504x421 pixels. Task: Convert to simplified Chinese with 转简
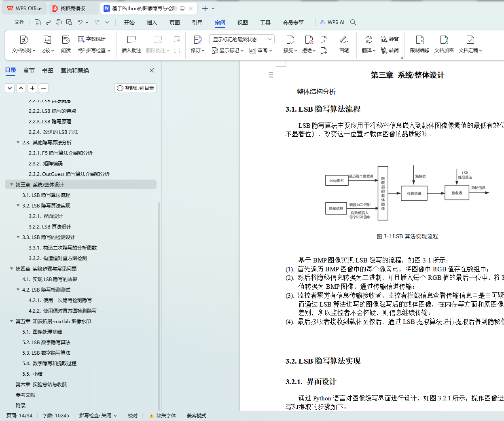pyautogui.click(x=390, y=51)
